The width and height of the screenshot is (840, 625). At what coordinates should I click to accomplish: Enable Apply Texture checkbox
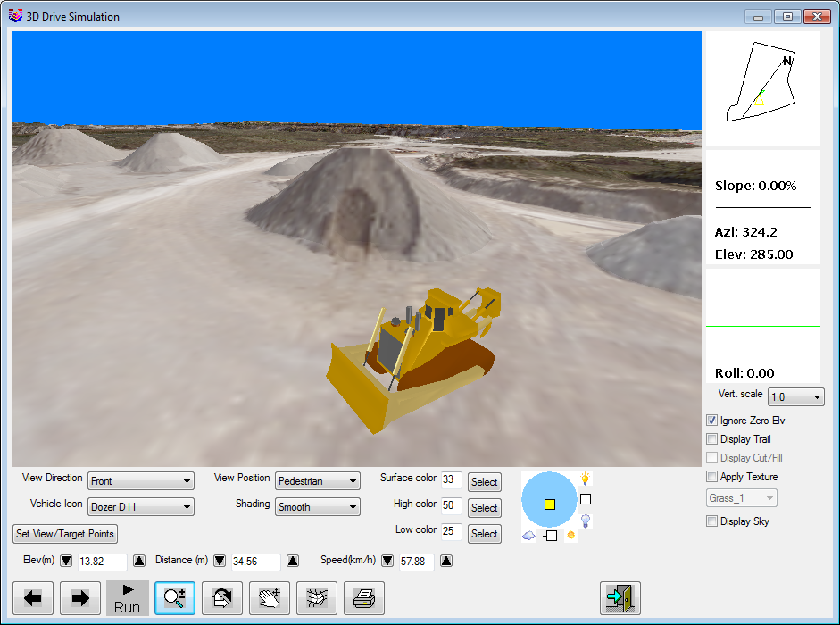[712, 477]
